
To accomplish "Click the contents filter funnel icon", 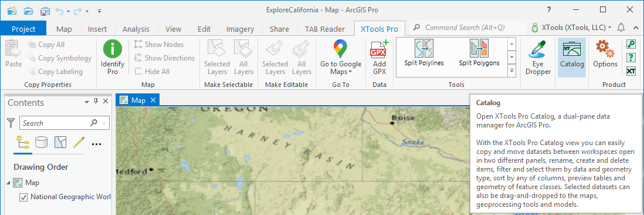I will point(11,123).
